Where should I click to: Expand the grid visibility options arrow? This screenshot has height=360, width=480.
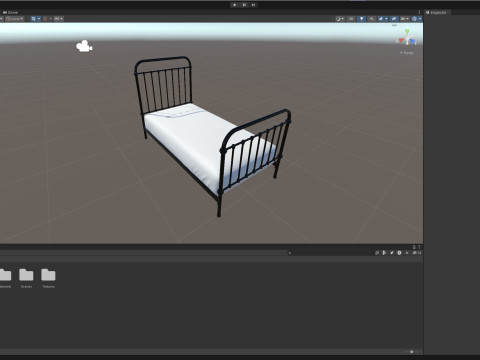[x=39, y=19]
